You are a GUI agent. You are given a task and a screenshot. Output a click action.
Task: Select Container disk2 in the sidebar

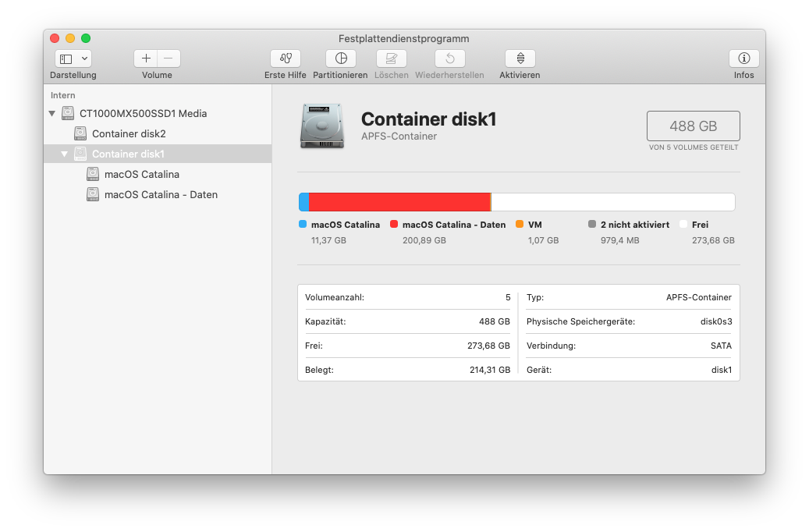click(x=129, y=133)
